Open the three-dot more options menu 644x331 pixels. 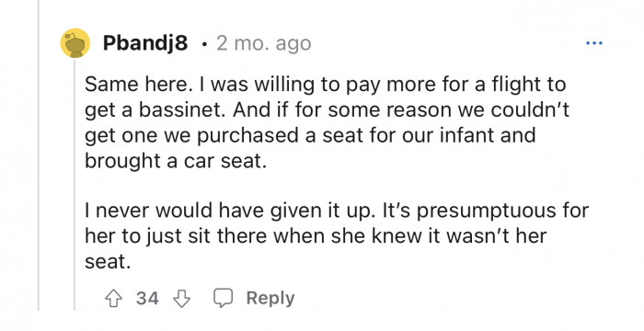(594, 42)
